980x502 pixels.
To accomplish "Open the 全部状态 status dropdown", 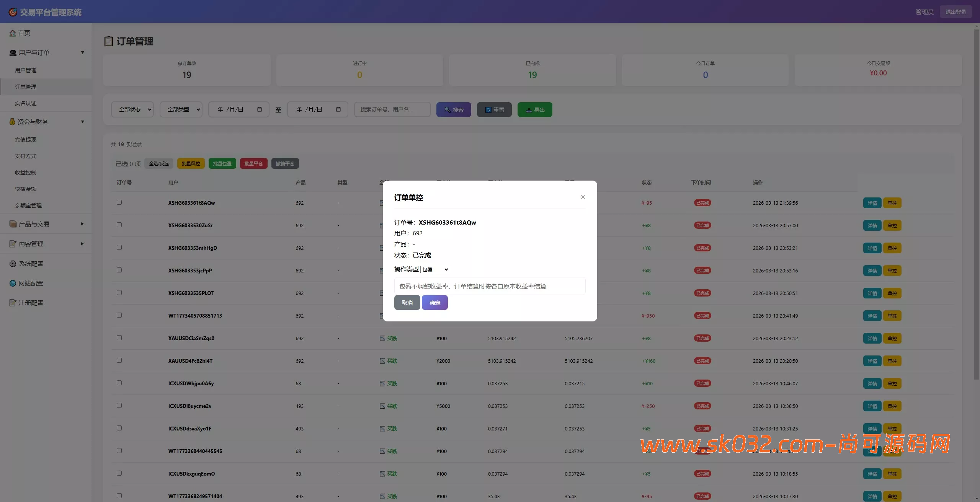I will [x=132, y=109].
